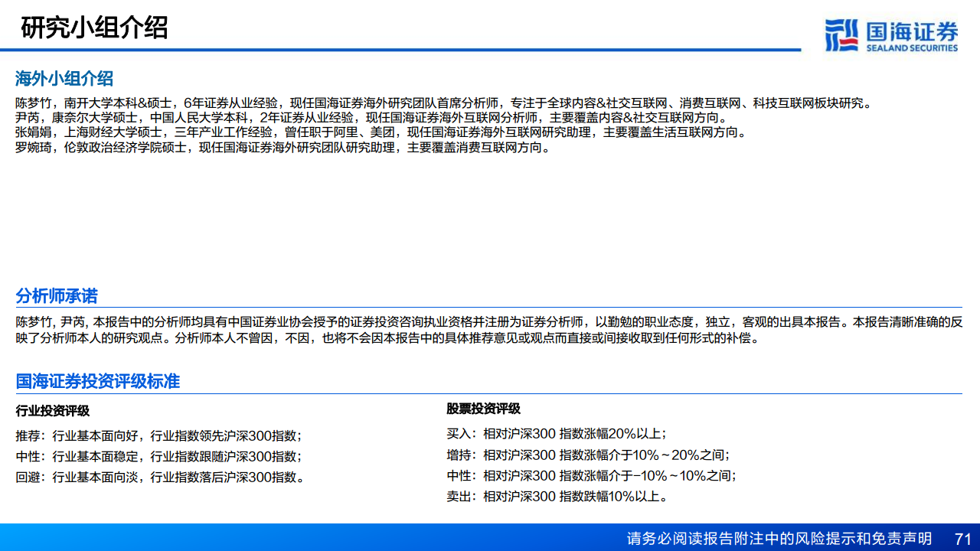Image resolution: width=980 pixels, height=551 pixels.
Task: Click the subheading 股票投资评级
Action: point(484,409)
